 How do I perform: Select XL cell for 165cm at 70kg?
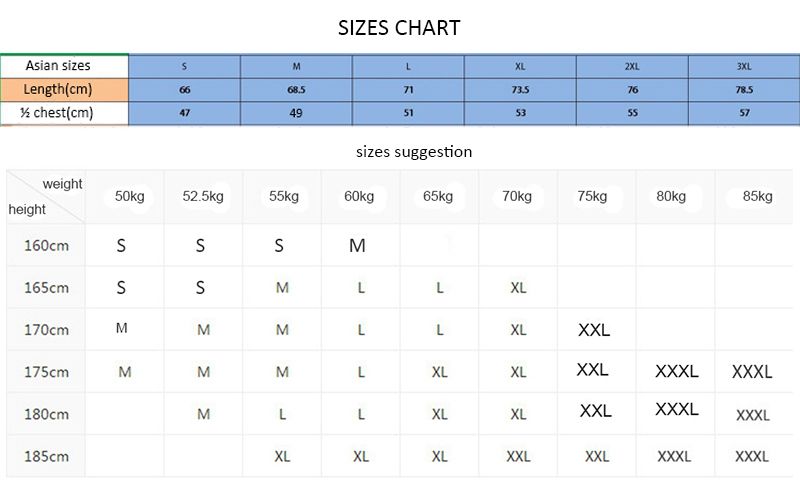(518, 288)
